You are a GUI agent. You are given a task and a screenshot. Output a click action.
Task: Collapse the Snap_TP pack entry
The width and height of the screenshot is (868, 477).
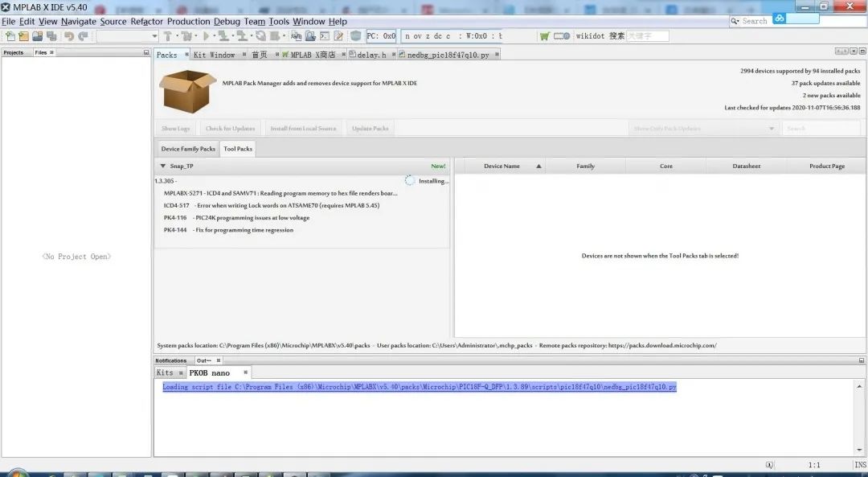pyautogui.click(x=163, y=167)
